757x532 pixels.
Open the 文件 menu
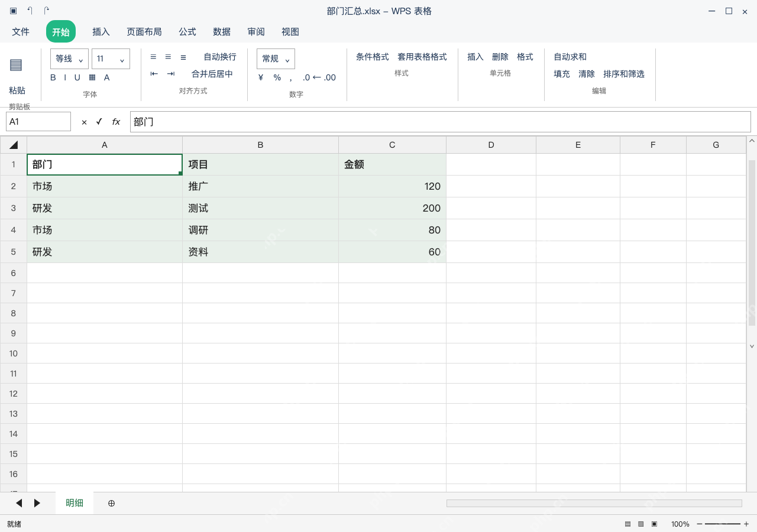pyautogui.click(x=21, y=31)
